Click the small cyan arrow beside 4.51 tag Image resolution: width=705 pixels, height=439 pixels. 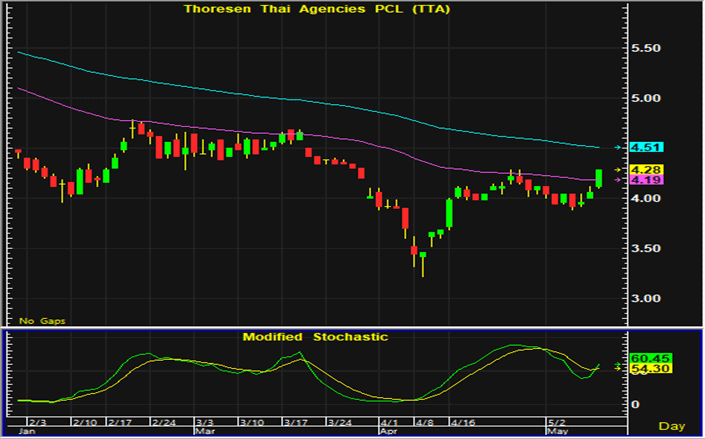coord(617,147)
